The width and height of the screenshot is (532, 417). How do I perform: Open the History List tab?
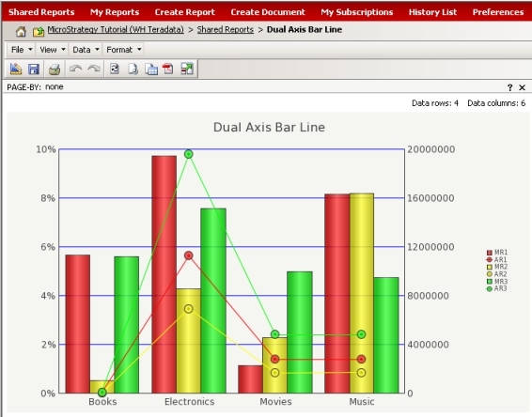pos(432,12)
